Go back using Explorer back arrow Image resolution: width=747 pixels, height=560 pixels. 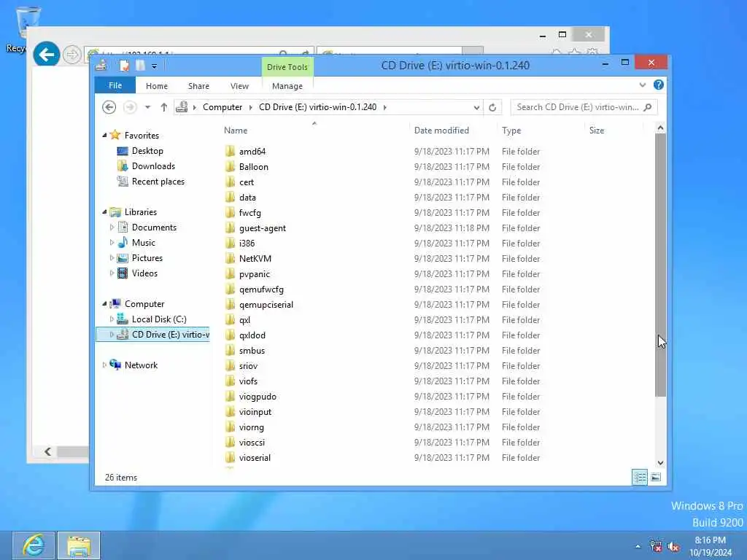point(109,107)
